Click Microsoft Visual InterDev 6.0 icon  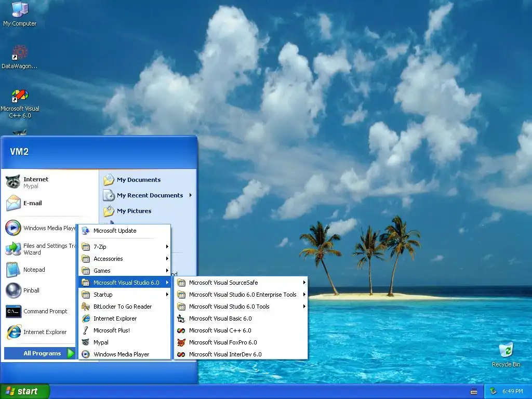point(181,354)
